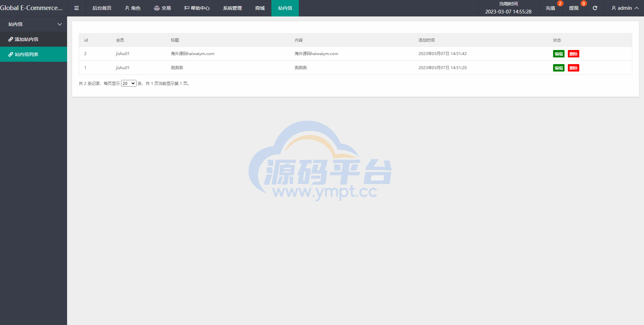
Task: Click the 会员 column header
Action: coord(120,40)
